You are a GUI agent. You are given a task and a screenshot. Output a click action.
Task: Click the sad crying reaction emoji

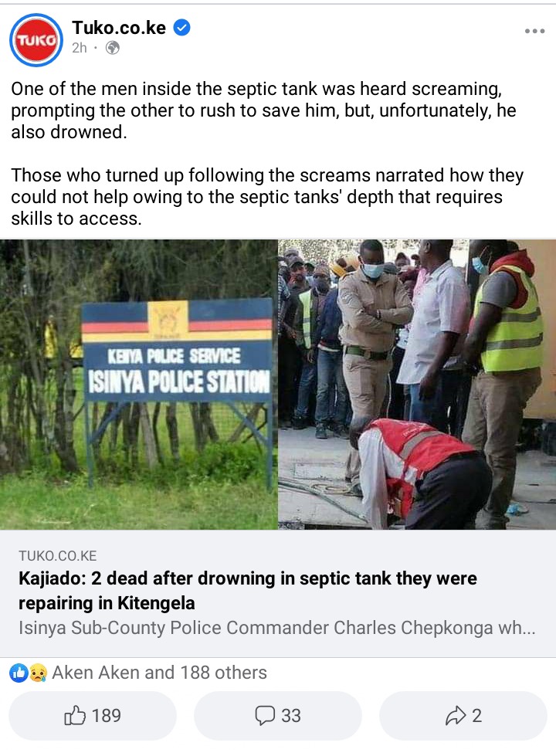click(x=38, y=673)
